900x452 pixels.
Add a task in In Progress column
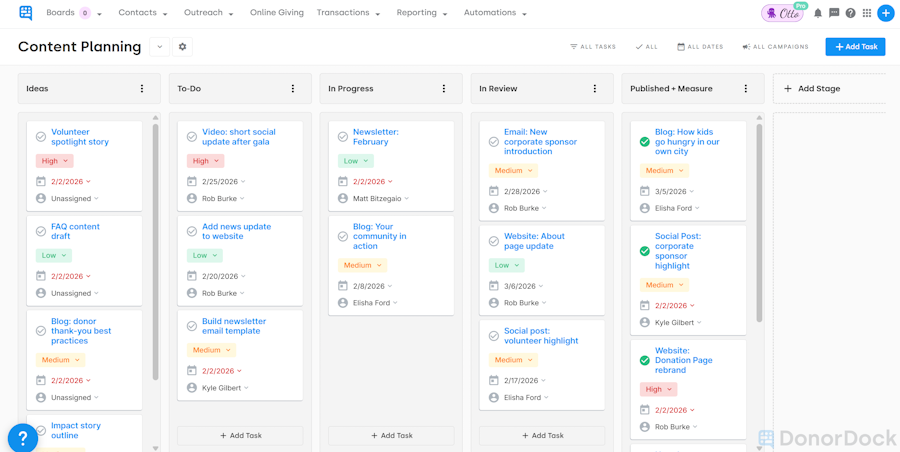391,436
